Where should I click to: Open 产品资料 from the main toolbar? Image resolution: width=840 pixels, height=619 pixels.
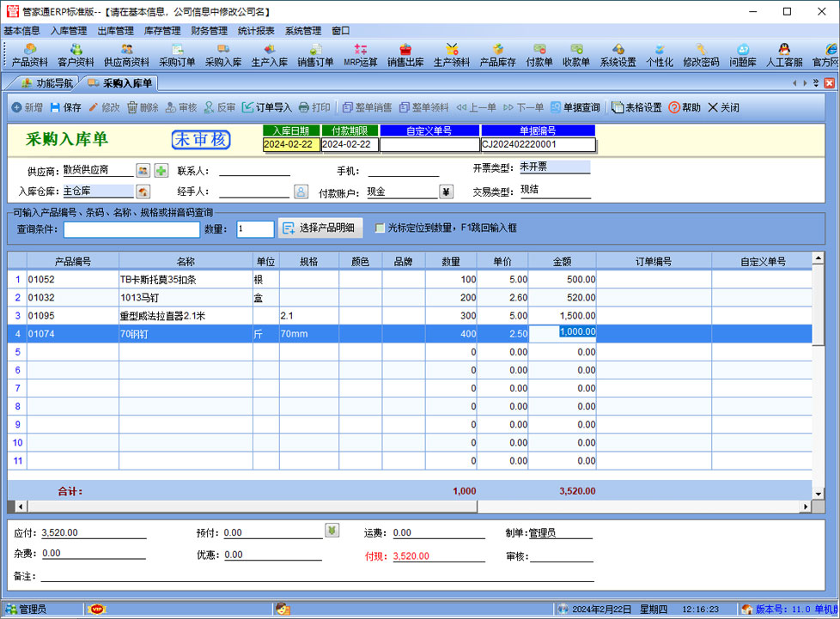pyautogui.click(x=30, y=55)
